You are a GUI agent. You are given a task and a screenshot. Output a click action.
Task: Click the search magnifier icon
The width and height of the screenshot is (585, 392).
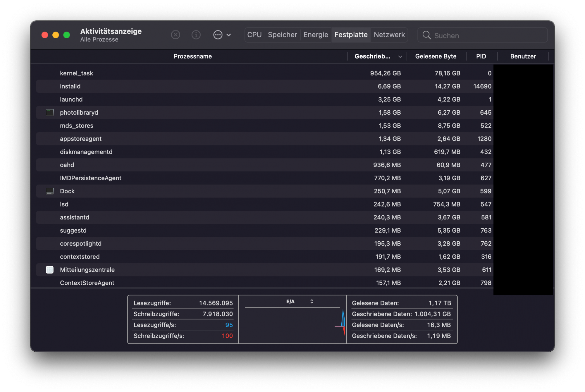(x=427, y=35)
